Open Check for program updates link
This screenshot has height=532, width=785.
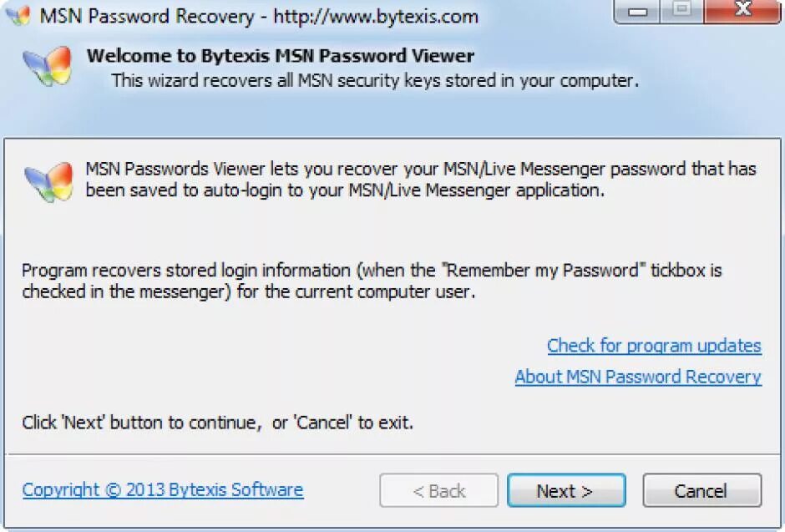[x=654, y=346]
